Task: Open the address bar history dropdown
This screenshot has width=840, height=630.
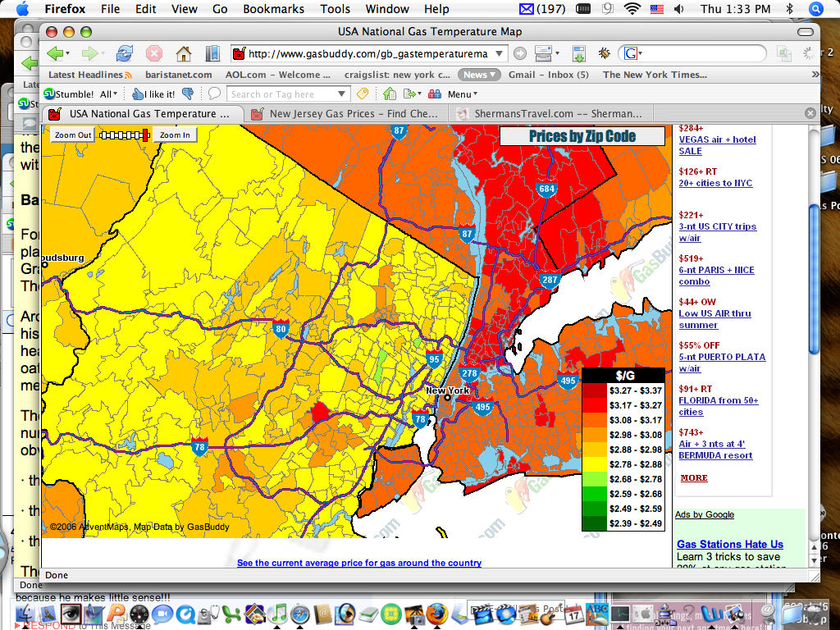Action: (499, 53)
